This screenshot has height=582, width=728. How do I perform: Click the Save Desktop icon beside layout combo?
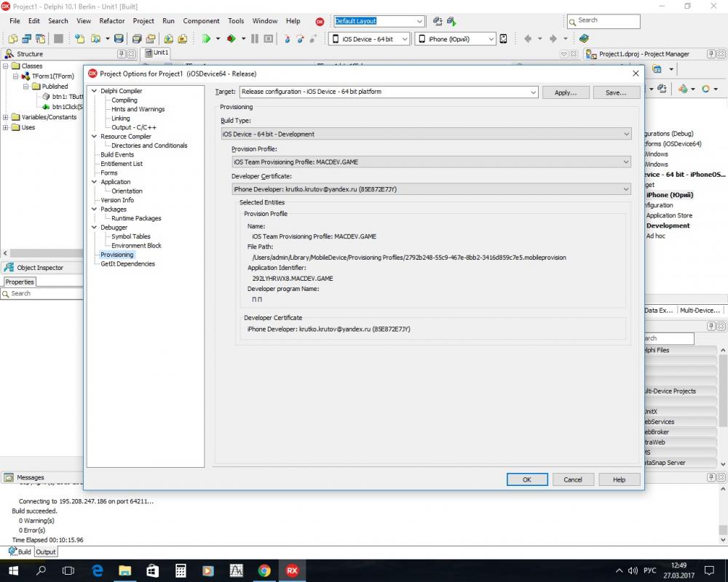(438, 21)
